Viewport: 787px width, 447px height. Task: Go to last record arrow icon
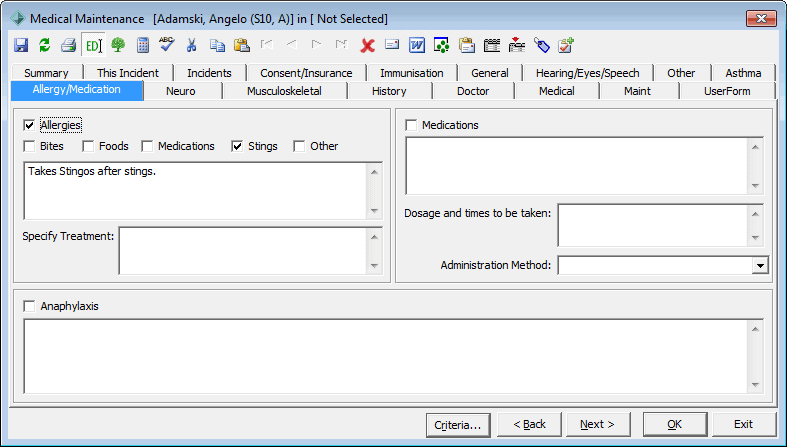[x=341, y=45]
